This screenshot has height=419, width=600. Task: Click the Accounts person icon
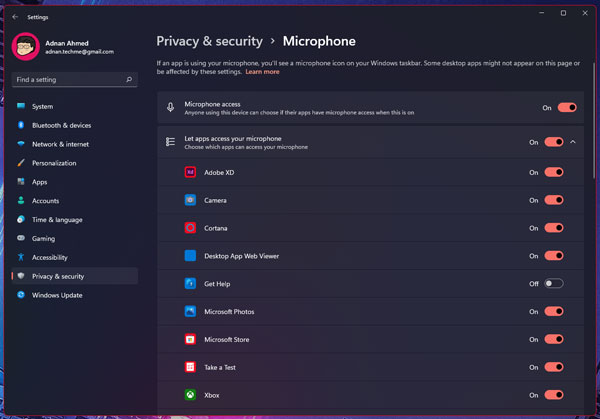click(x=21, y=200)
